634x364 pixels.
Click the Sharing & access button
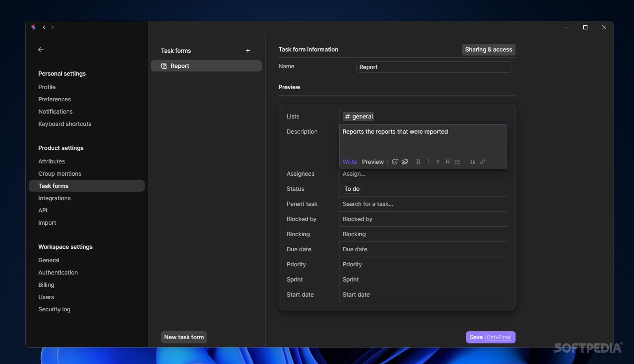(x=489, y=49)
